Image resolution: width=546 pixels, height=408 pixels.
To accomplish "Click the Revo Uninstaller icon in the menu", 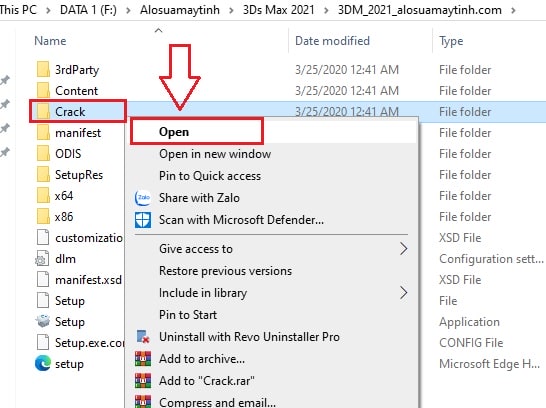I will 143,337.
